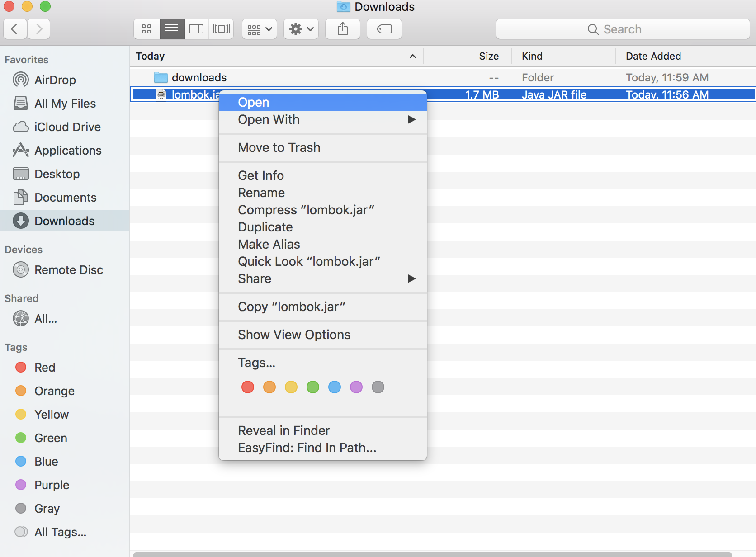Open iCloud Drive in the sidebar
The width and height of the screenshot is (756, 557).
pyautogui.click(x=67, y=127)
